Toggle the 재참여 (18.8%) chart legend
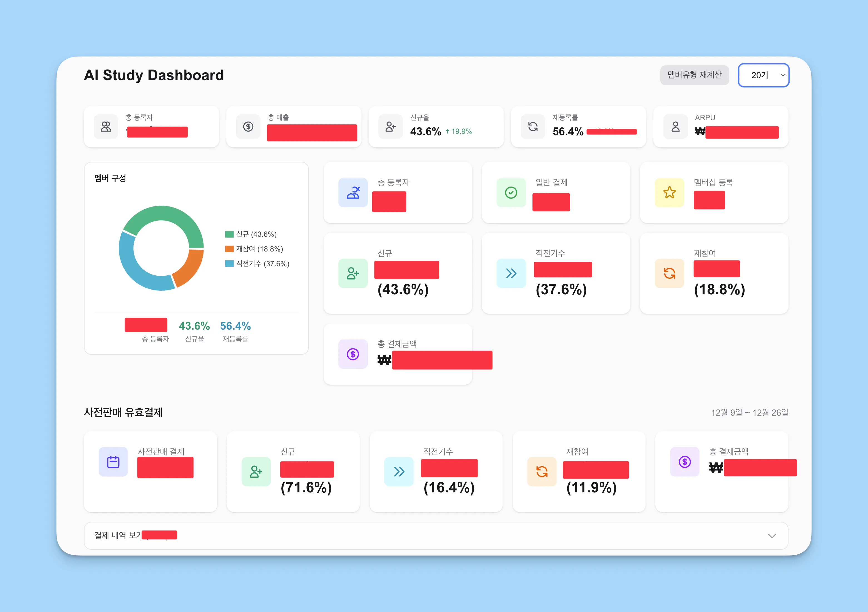This screenshot has height=612, width=868. tap(254, 249)
